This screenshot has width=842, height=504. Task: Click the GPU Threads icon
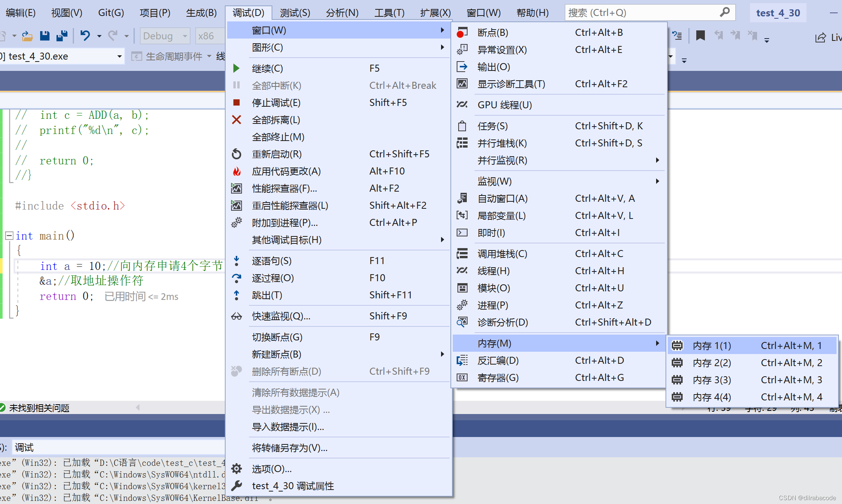(x=462, y=105)
